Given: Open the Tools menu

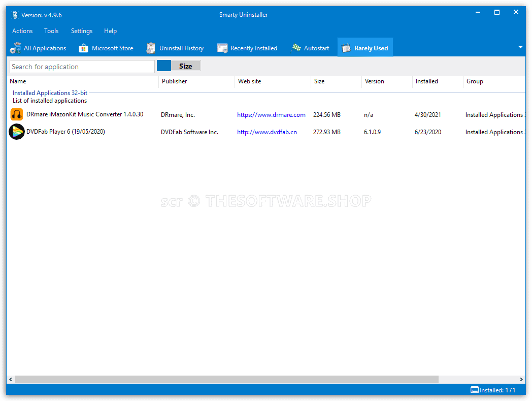Looking at the screenshot, I should click(51, 31).
